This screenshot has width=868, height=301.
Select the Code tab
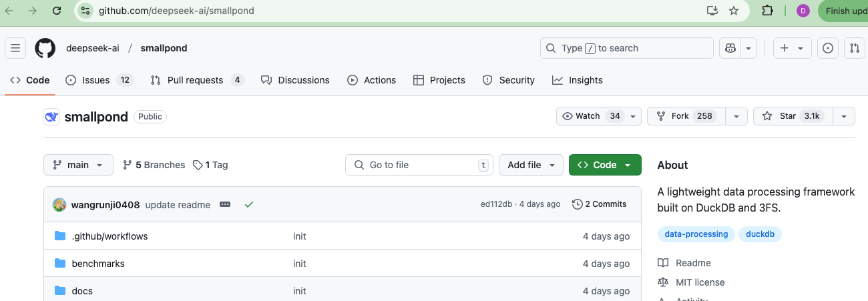[x=30, y=80]
